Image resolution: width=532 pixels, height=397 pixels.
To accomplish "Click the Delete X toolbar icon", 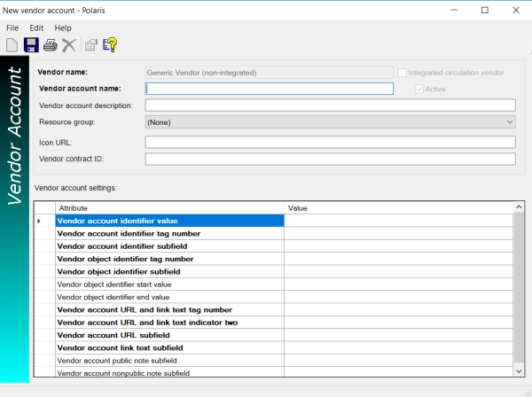I will (68, 45).
